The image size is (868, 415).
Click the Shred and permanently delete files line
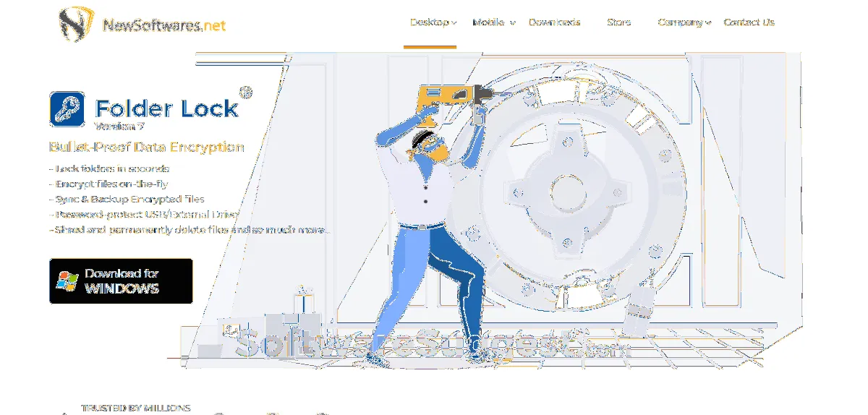[190, 230]
